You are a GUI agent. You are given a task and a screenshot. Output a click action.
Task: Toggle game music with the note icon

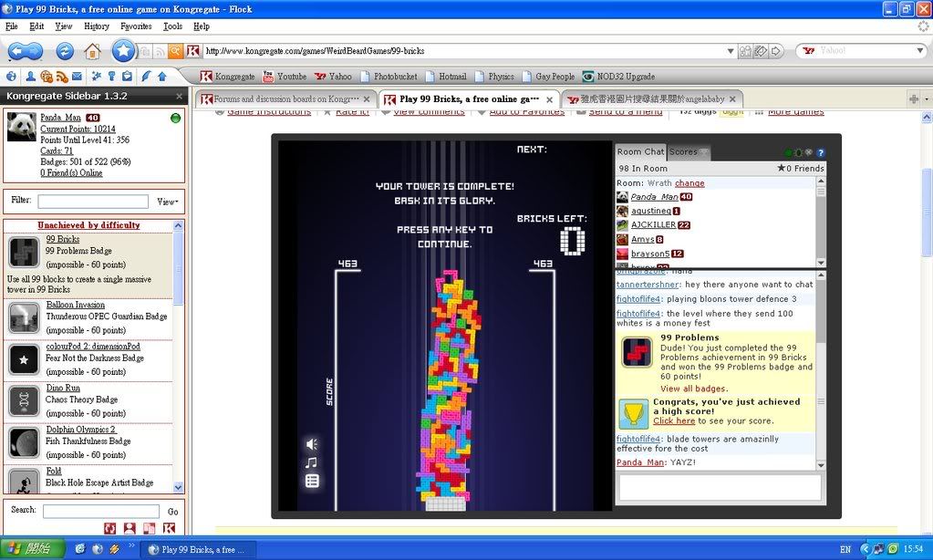[x=312, y=462]
